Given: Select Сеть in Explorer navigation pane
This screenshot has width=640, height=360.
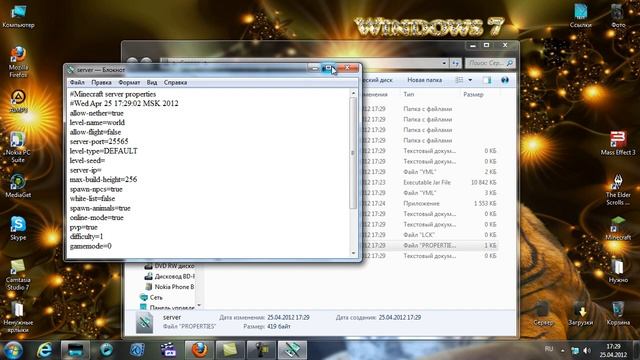Looking at the screenshot, I should 156,297.
